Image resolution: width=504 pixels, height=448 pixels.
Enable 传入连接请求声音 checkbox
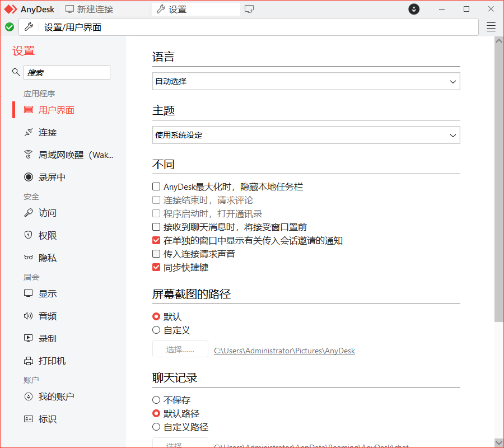[x=156, y=254]
